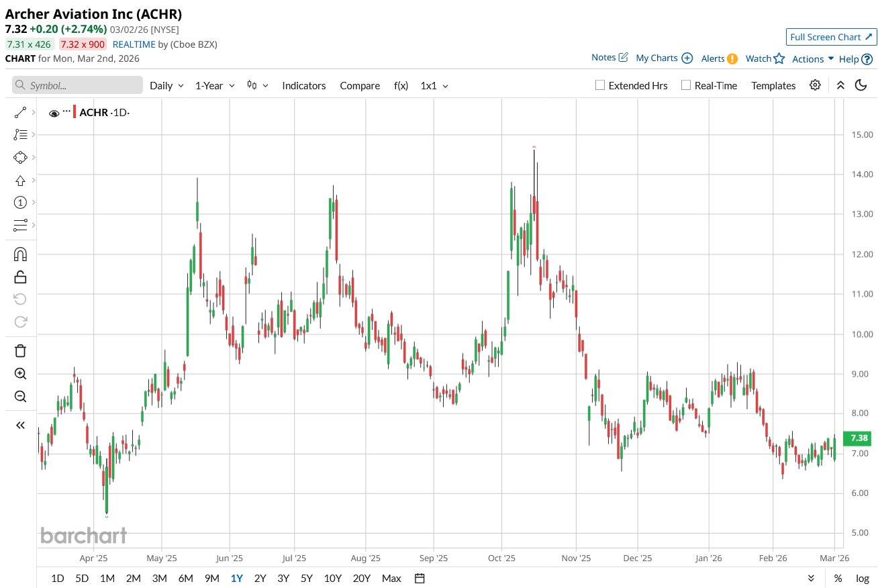Select the 6M time range
This screenshot has width=878, height=588.
pyautogui.click(x=186, y=578)
